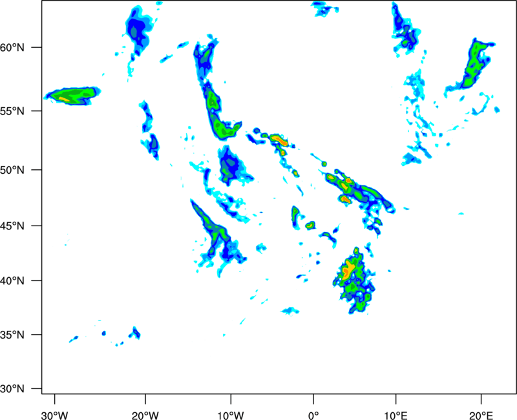The height and width of the screenshot is (420, 517).
Task: Click the 10°E longitude label
Action: pos(396,415)
